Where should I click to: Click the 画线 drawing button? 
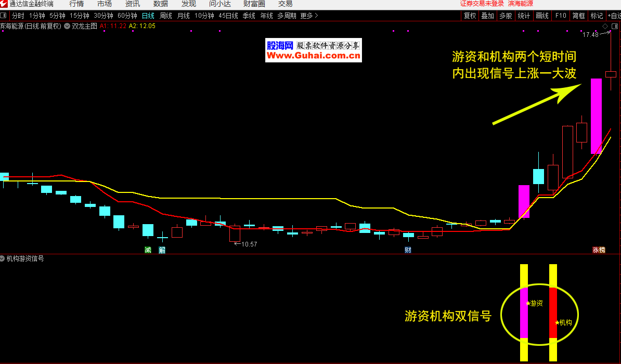tap(542, 16)
